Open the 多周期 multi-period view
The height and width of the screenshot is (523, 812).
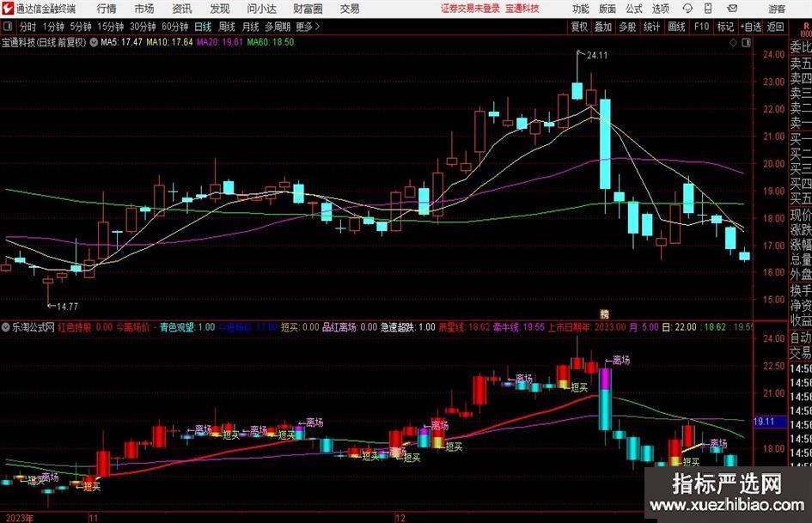click(x=277, y=27)
